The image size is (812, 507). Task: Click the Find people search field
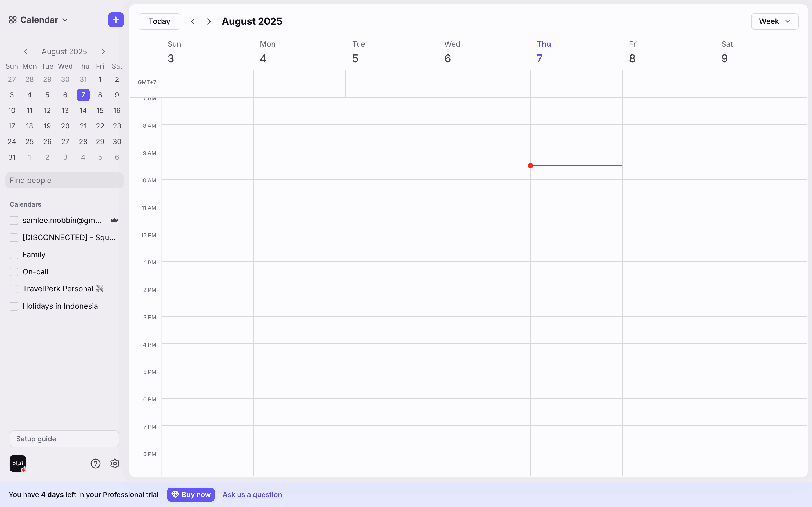pyautogui.click(x=64, y=180)
